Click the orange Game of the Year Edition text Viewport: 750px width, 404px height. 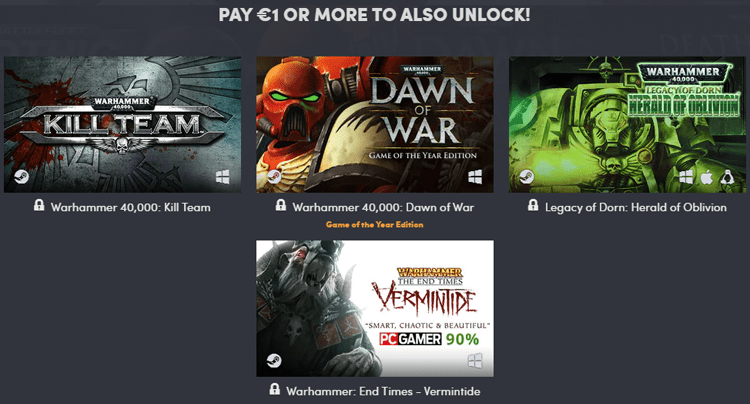[375, 224]
